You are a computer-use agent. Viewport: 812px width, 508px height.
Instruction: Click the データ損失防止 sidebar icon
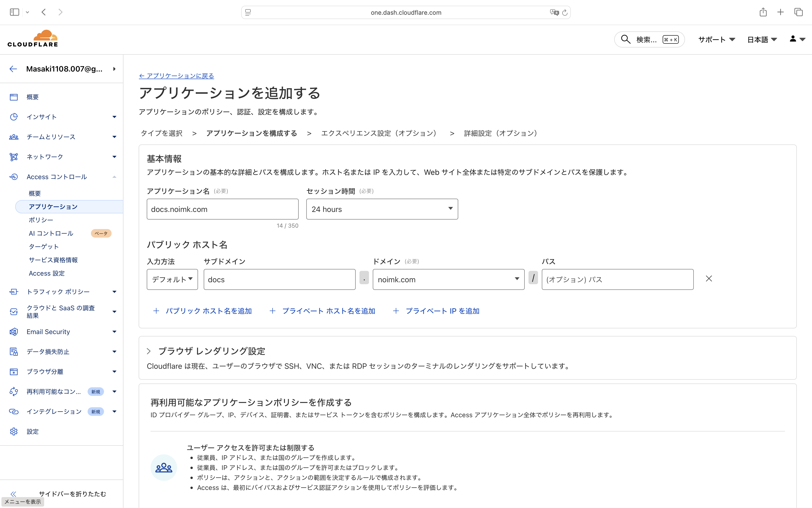[14, 351]
